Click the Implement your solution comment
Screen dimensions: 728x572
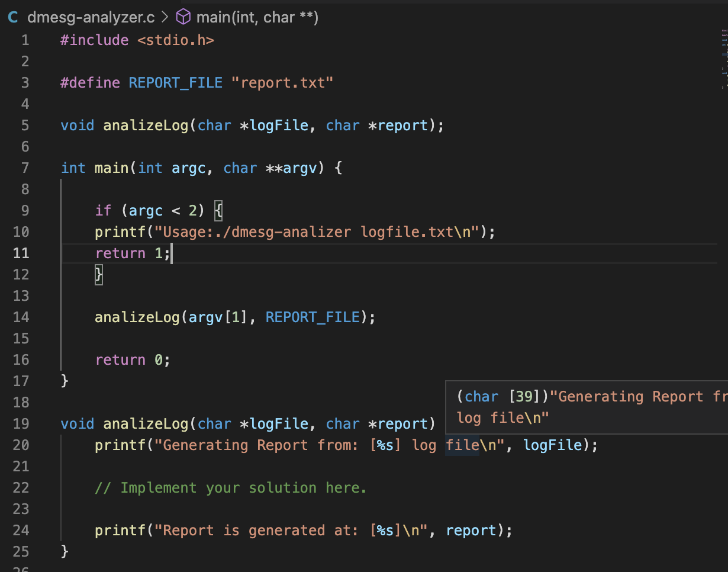coord(231,487)
